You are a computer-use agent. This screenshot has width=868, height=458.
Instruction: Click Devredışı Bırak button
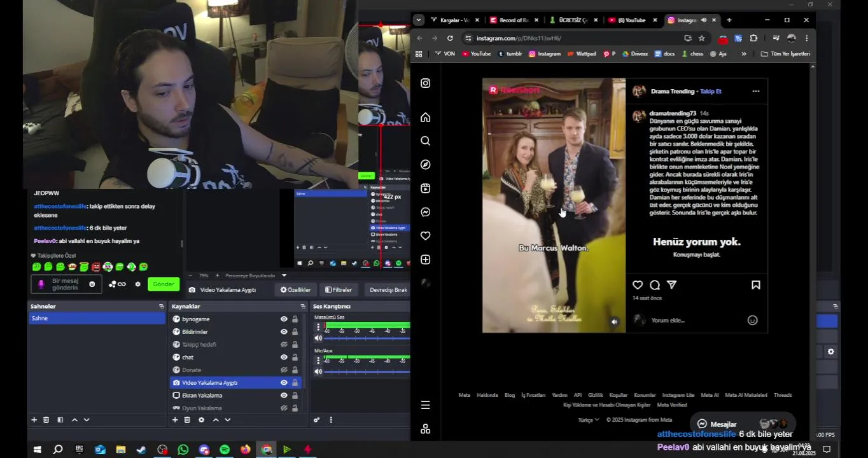(x=388, y=290)
